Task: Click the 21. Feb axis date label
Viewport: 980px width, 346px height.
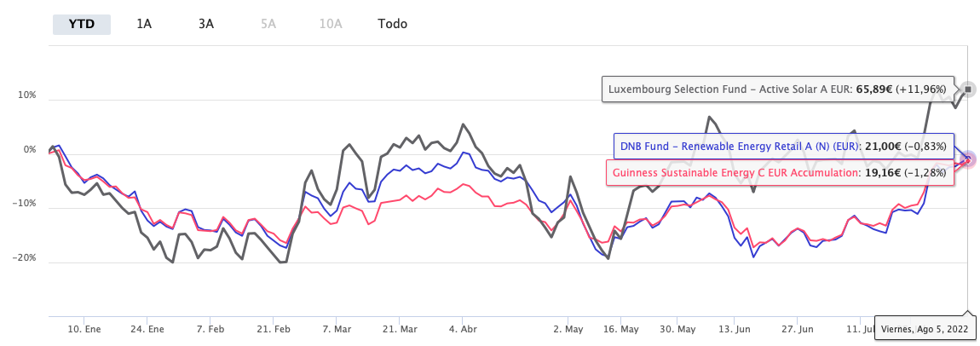Action: click(272, 328)
